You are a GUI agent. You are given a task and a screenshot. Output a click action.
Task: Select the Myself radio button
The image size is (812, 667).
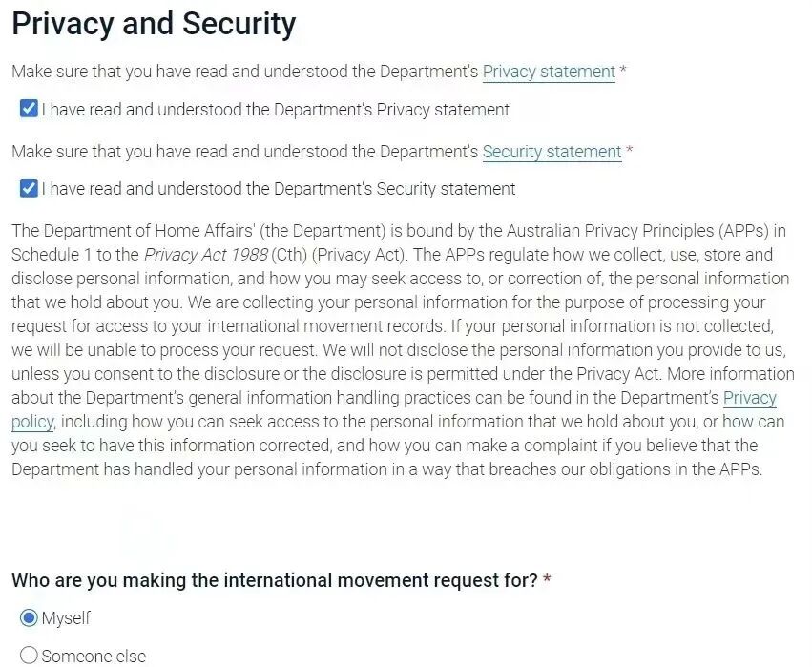coord(29,618)
